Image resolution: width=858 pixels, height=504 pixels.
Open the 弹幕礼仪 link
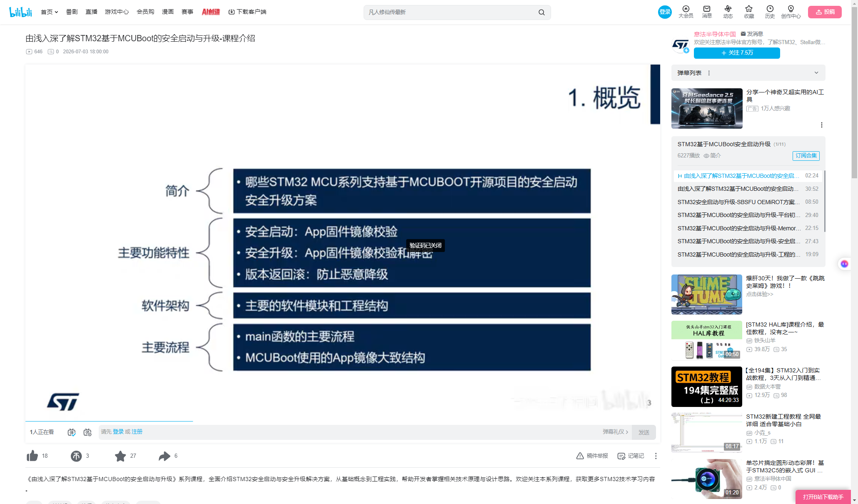(x=615, y=432)
